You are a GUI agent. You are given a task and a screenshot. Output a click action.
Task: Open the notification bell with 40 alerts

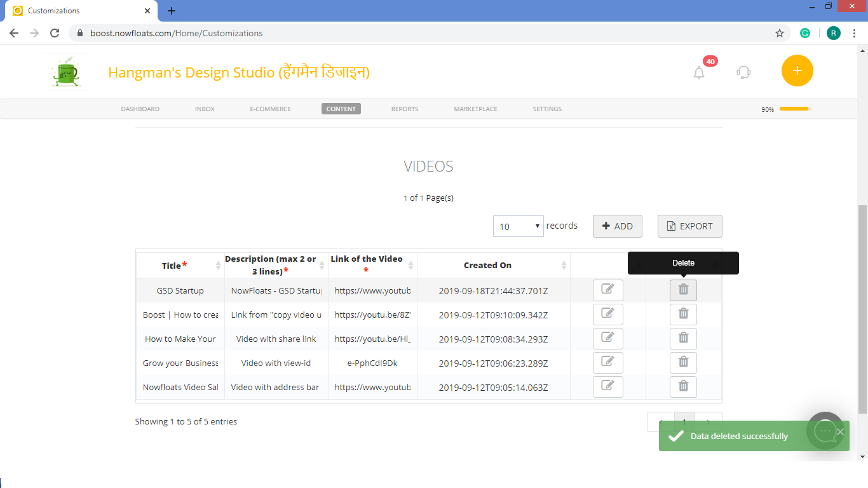pos(698,72)
